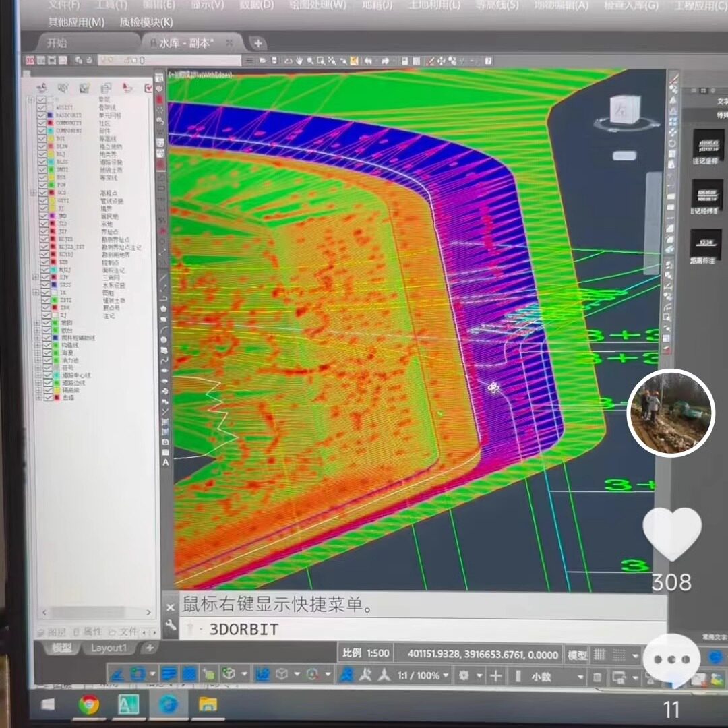Toggle the COMPONENT layer checkbox
Viewport: 728px width, 728px height.
pos(42,131)
